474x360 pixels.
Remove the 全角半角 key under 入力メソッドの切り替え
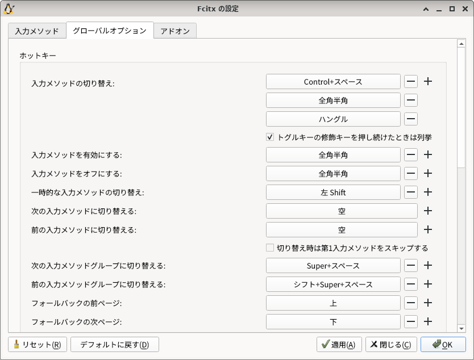[411, 100]
